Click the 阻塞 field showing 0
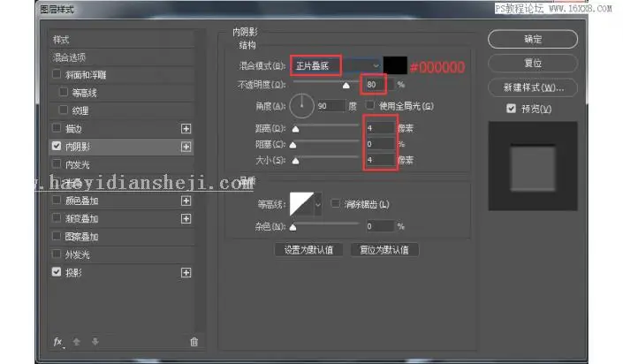623x364 pixels. (380, 144)
